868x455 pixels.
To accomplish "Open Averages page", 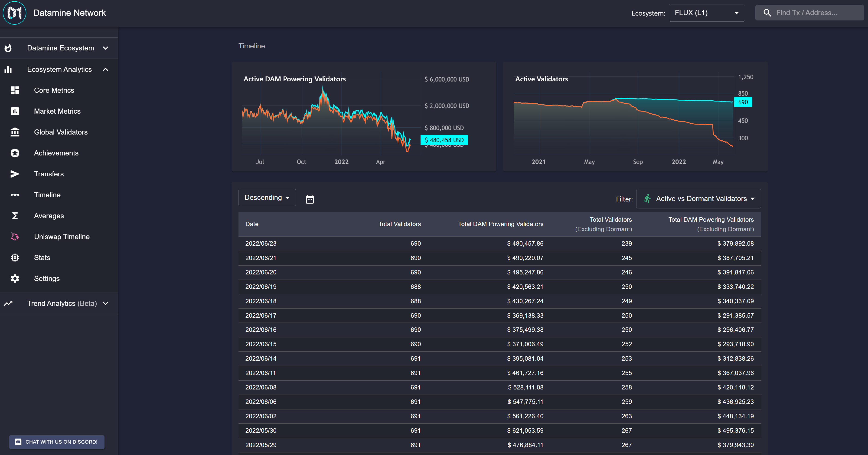I will click(49, 216).
